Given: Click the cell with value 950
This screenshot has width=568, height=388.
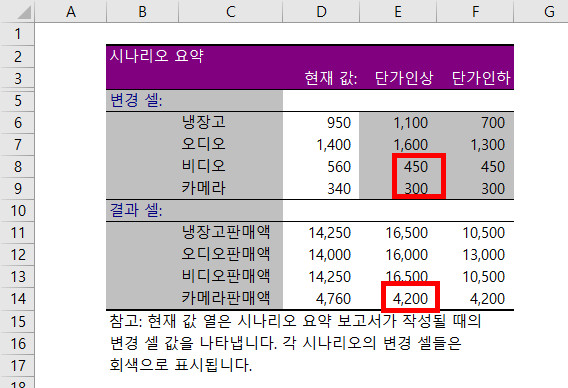Looking at the screenshot, I should coord(321,122).
